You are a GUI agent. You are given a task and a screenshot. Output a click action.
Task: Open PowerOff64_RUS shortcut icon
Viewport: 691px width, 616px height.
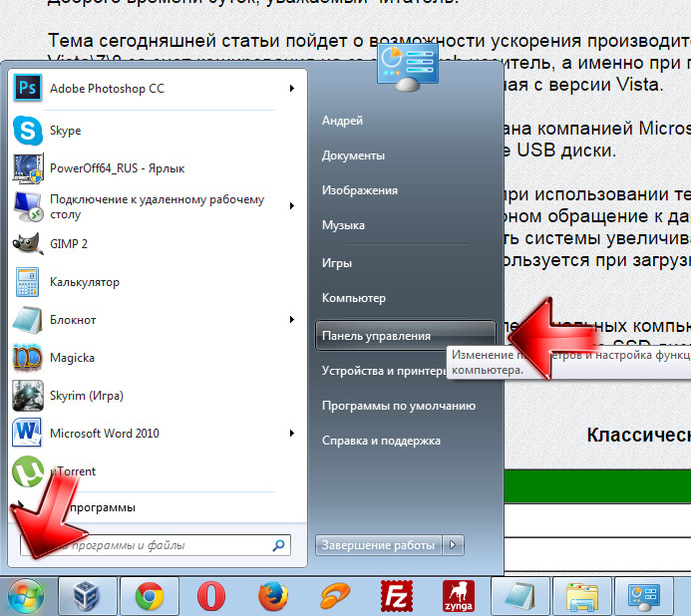[28, 168]
